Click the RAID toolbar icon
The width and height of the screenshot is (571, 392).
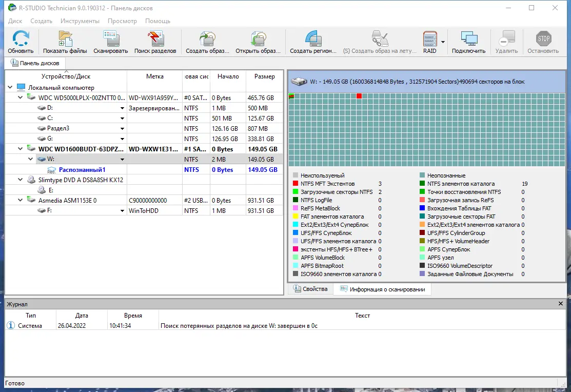pyautogui.click(x=430, y=38)
